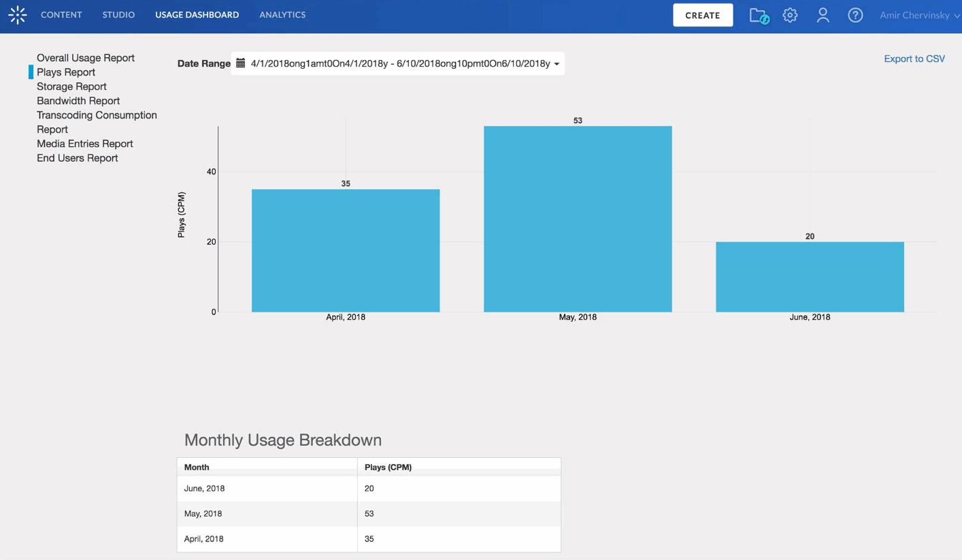The width and height of the screenshot is (962, 560).
Task: Open the Analytics tab
Action: tap(282, 15)
